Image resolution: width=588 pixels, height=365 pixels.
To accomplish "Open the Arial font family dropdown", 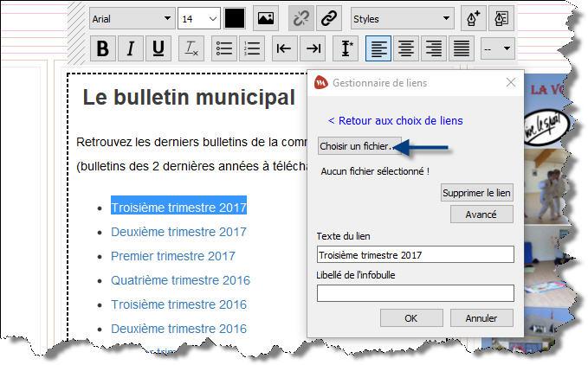I will 132,18.
